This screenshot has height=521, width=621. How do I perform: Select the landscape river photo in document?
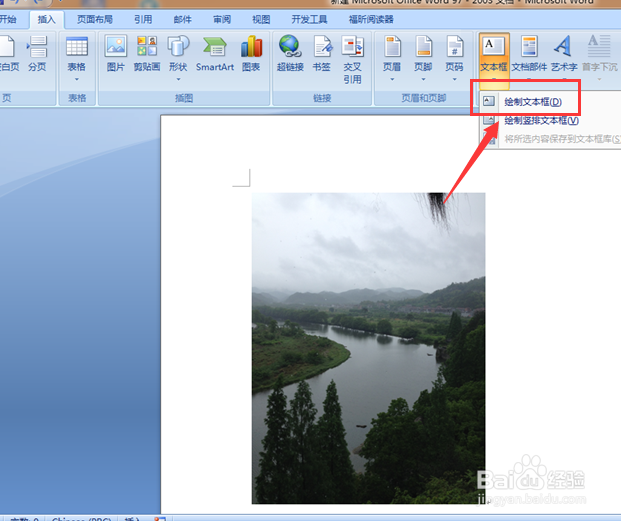[x=368, y=348]
